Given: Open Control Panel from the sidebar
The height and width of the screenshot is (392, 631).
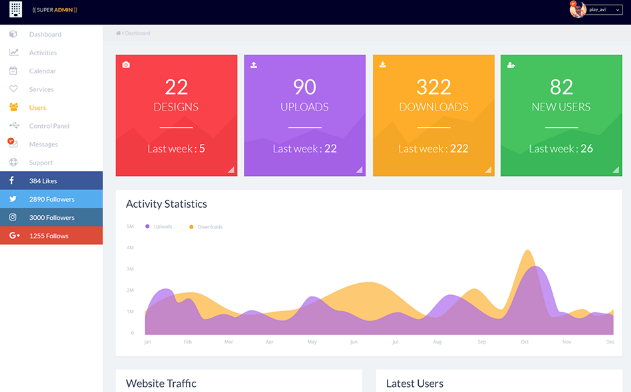Looking at the screenshot, I should (x=52, y=126).
